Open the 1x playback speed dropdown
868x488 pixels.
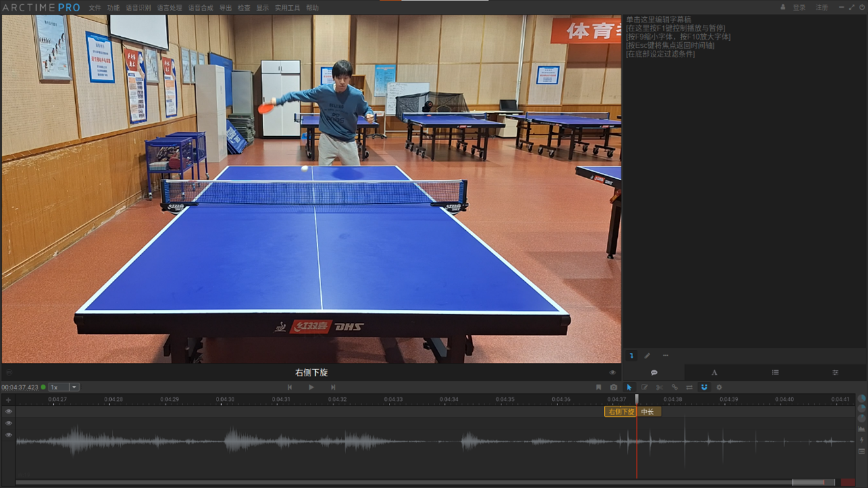[64, 387]
